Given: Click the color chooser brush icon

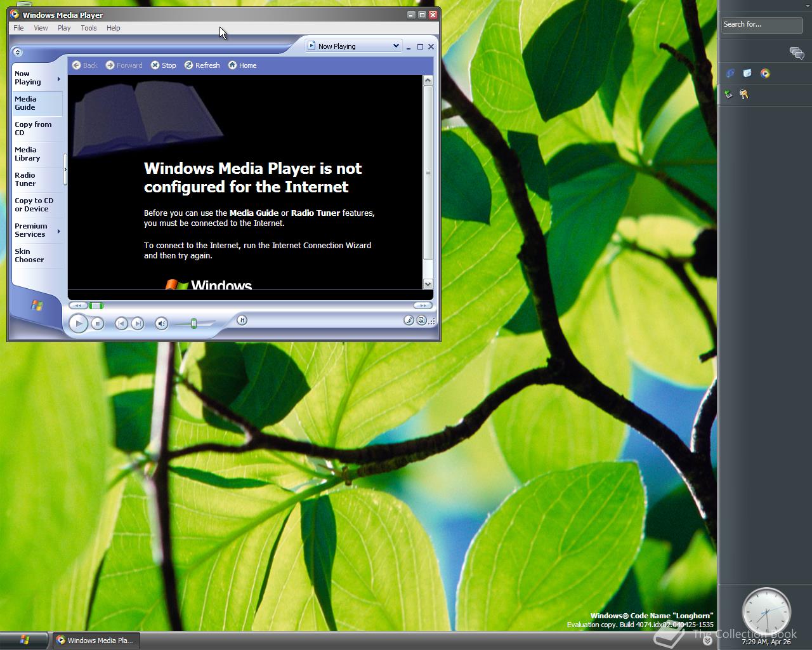Looking at the screenshot, I should (409, 321).
